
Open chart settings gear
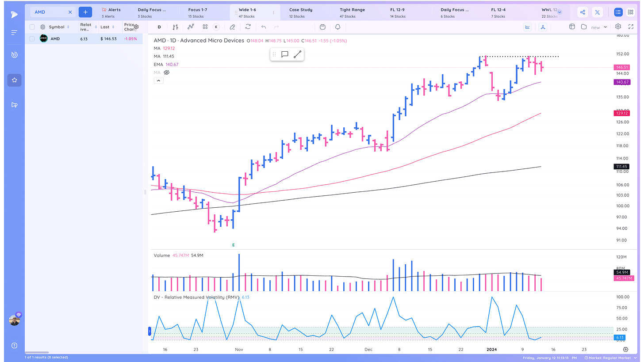click(x=618, y=27)
